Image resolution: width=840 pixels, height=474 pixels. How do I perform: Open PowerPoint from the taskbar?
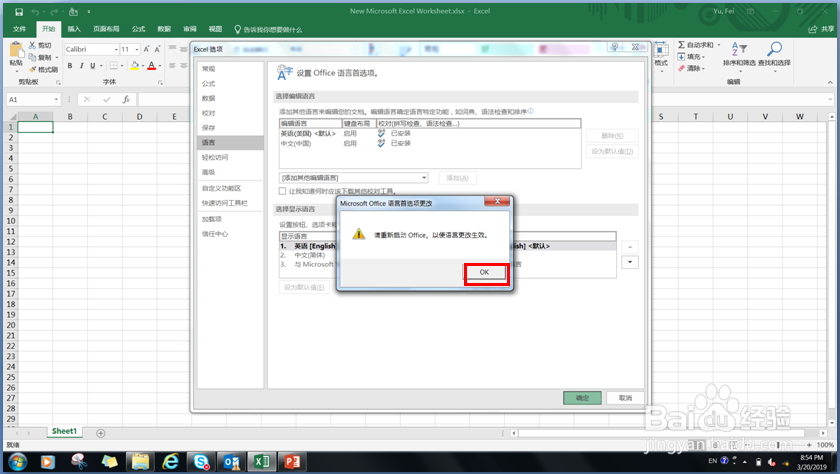coord(292,461)
